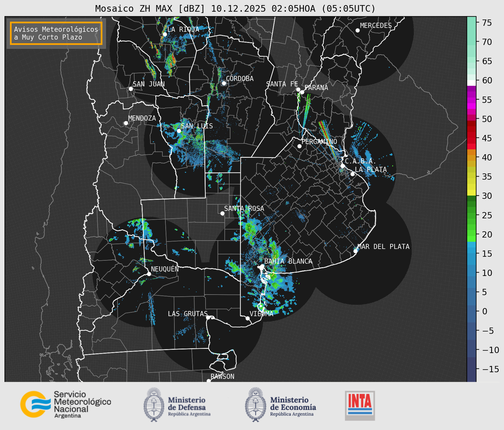Click the 25 dBZ green band on the scale
The image size is (504, 430).
point(471,215)
